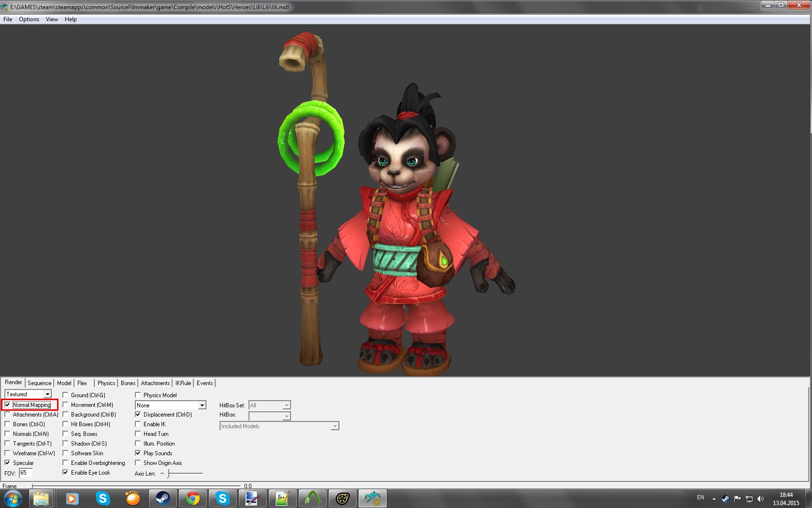Switch to Source Filmmaker on the taskbar
The image size is (812, 508).
tap(342, 498)
